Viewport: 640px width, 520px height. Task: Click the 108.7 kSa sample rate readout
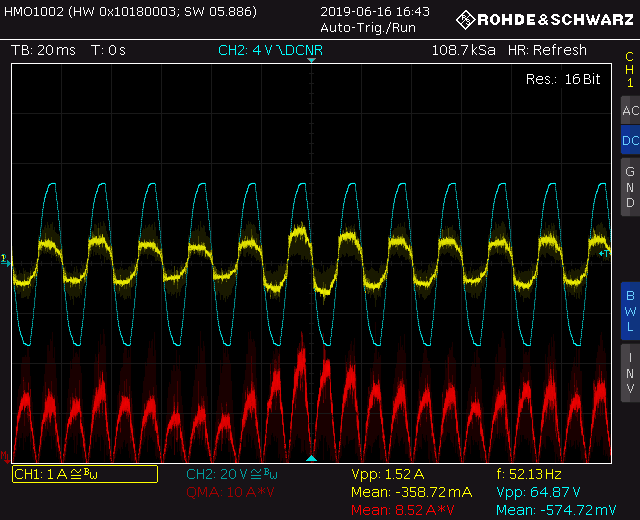pyautogui.click(x=464, y=50)
